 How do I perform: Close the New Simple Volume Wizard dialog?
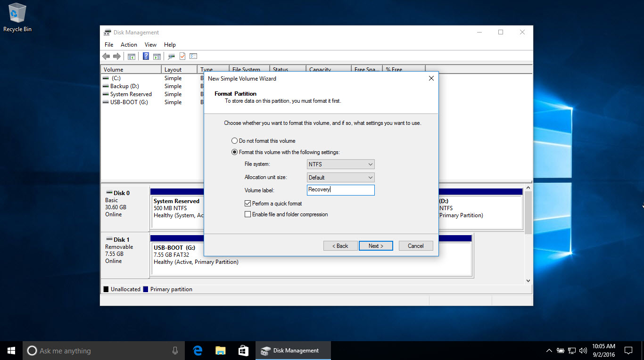[x=431, y=79]
